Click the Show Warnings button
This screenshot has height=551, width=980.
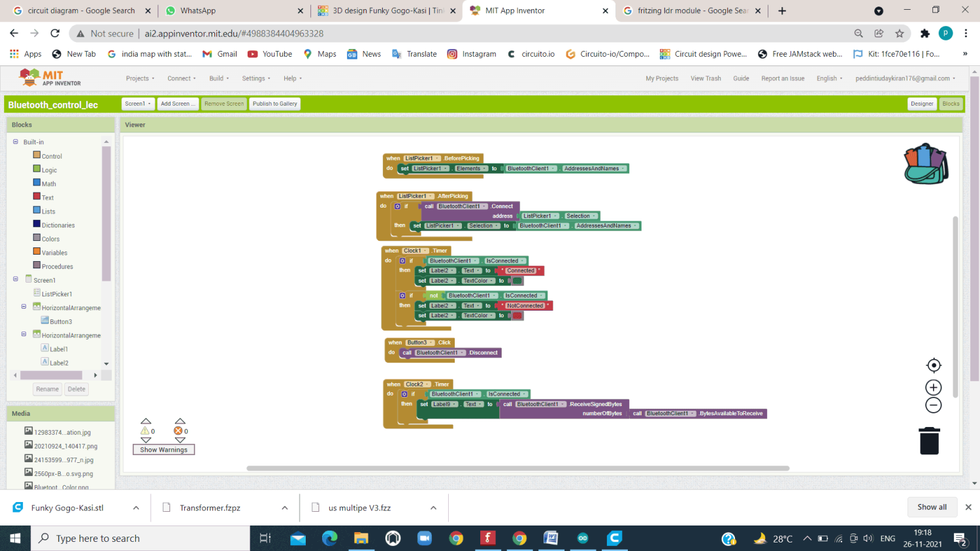point(163,449)
